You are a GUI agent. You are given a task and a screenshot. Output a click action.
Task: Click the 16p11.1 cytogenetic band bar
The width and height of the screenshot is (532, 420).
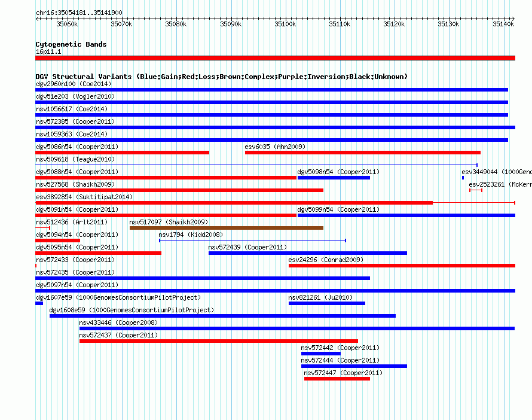275,58
